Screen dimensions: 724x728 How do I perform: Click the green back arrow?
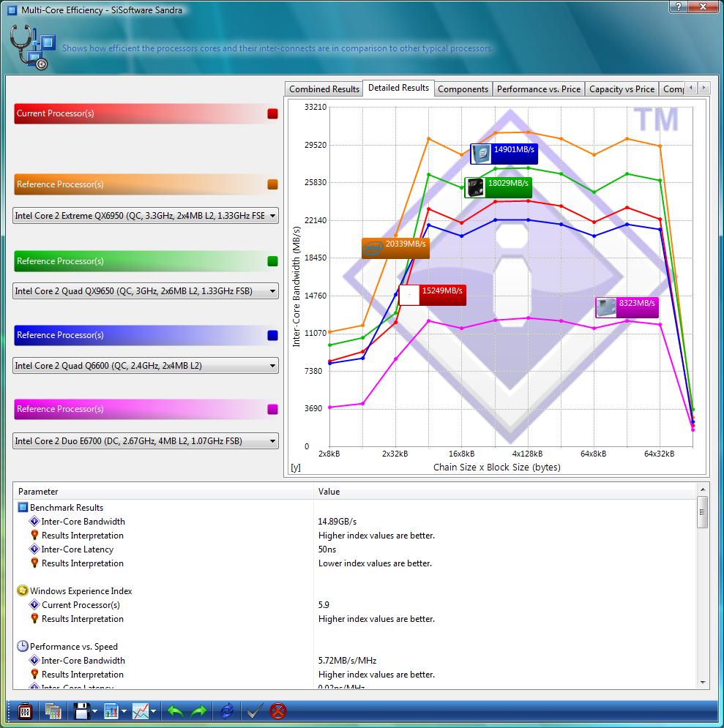click(x=175, y=711)
